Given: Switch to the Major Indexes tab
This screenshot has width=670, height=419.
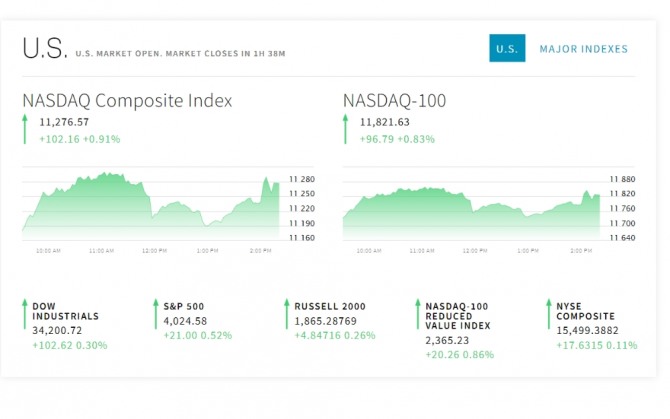Looking at the screenshot, I should 584,49.
